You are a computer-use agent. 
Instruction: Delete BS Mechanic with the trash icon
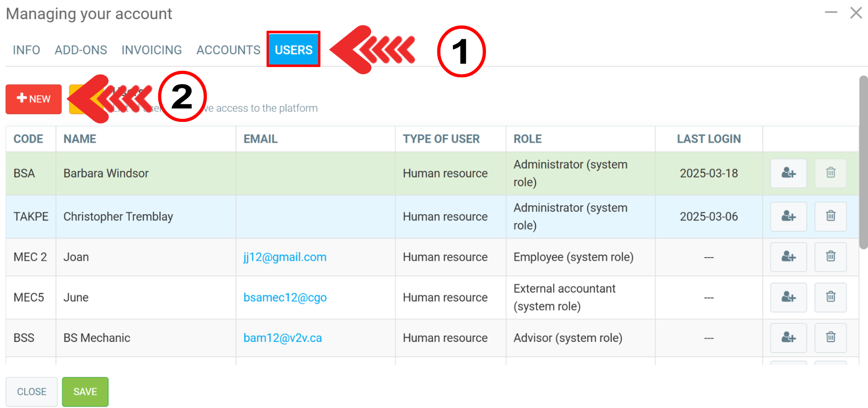pyautogui.click(x=830, y=338)
